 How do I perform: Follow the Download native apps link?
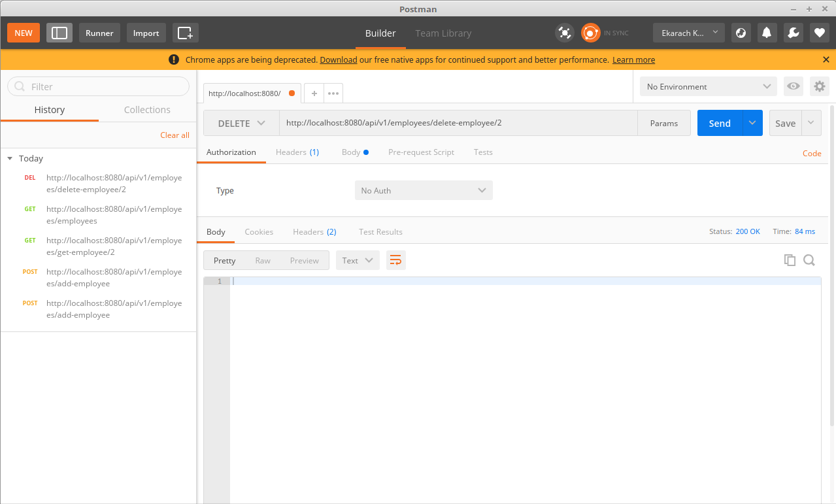point(339,59)
